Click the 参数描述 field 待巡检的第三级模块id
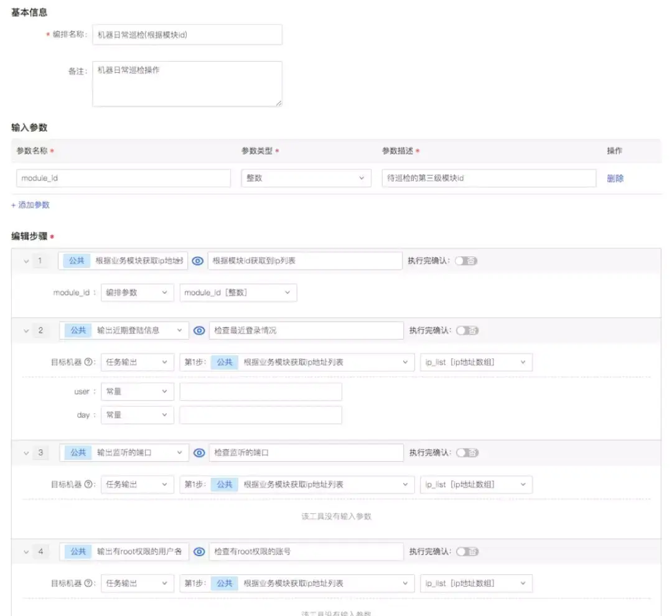Viewport: 672px width, 616px height. pyautogui.click(x=489, y=178)
